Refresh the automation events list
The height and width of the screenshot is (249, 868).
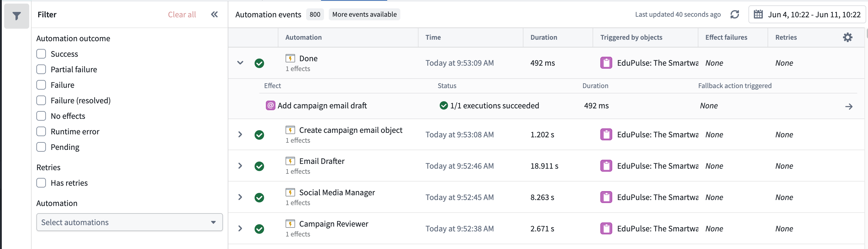pyautogui.click(x=734, y=15)
